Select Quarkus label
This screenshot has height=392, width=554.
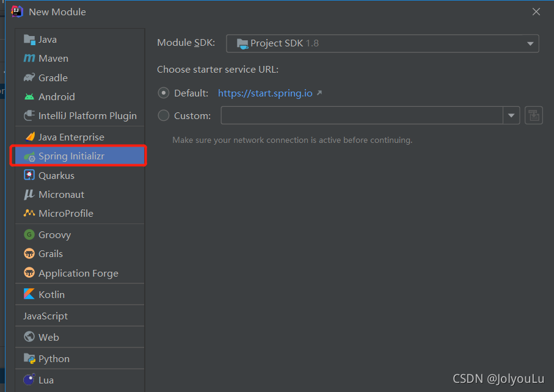pos(56,175)
